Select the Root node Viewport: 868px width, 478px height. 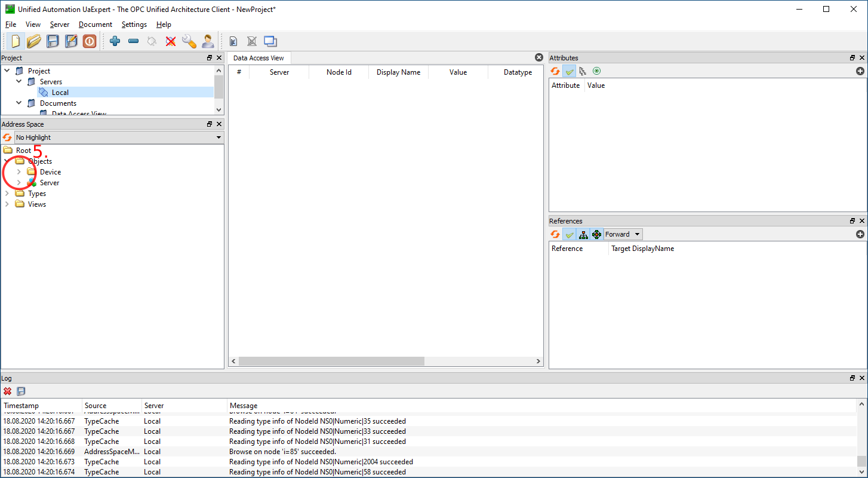point(23,151)
